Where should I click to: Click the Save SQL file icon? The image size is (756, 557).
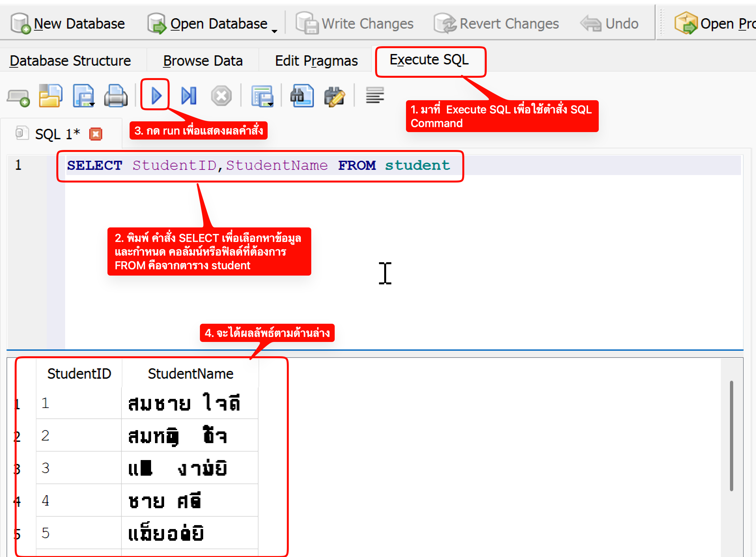tap(83, 96)
